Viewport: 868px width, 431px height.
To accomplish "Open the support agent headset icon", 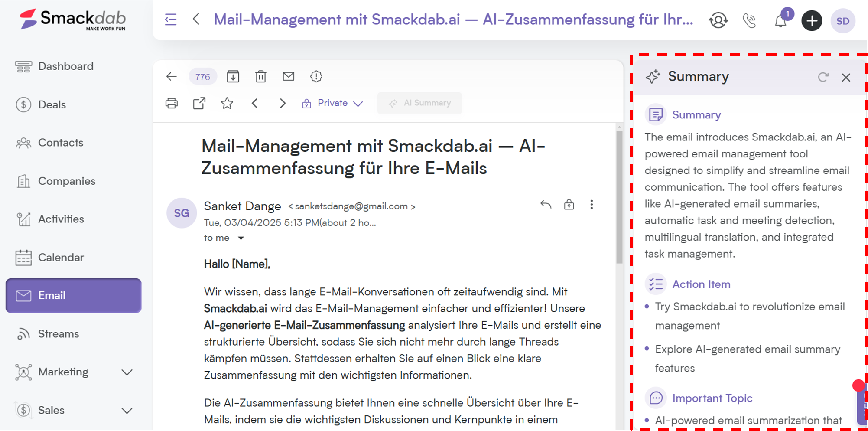I will 718,20.
